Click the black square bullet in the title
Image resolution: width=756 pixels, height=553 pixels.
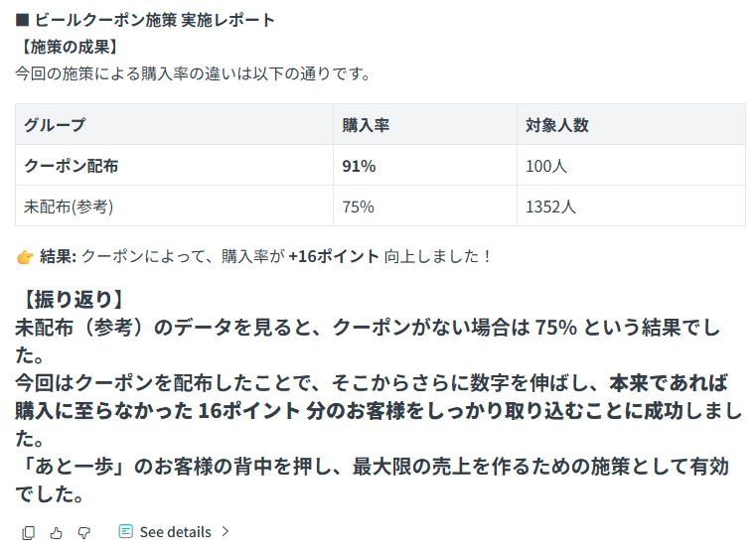[x=22, y=20]
